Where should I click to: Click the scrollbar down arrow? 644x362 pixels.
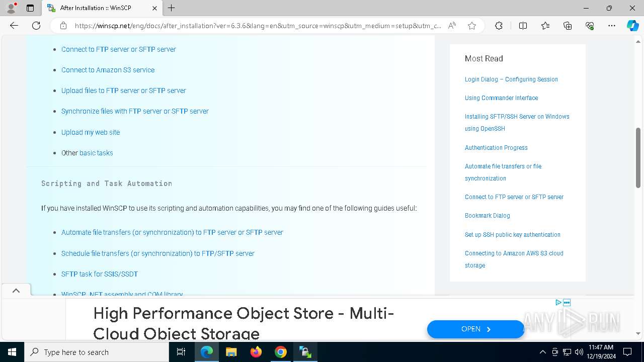pyautogui.click(x=638, y=333)
